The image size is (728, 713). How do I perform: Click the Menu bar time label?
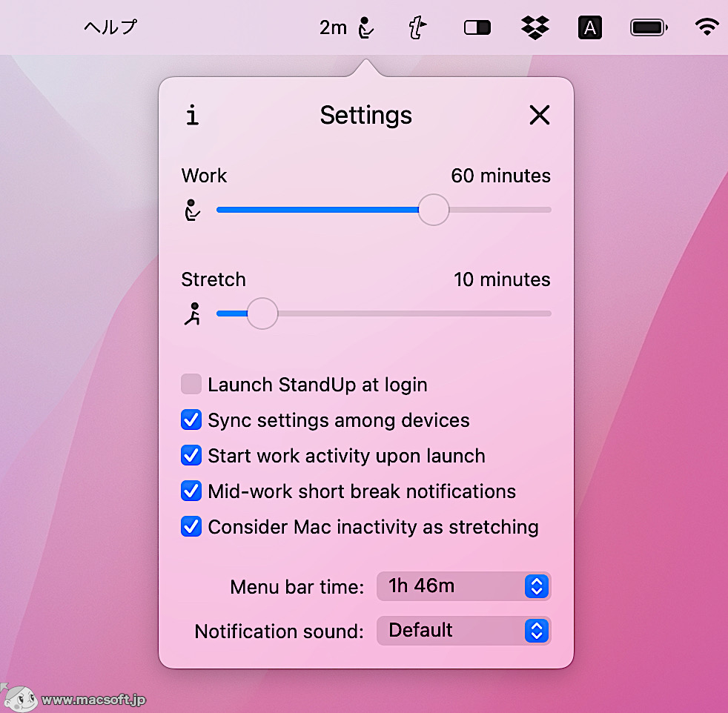pyautogui.click(x=297, y=587)
